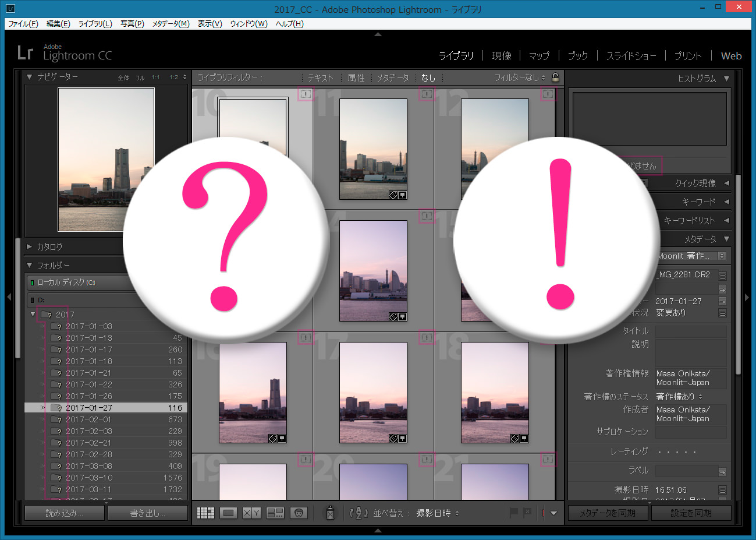Expand the キーワードリスト panel
This screenshot has height=540, width=756.
726,220
